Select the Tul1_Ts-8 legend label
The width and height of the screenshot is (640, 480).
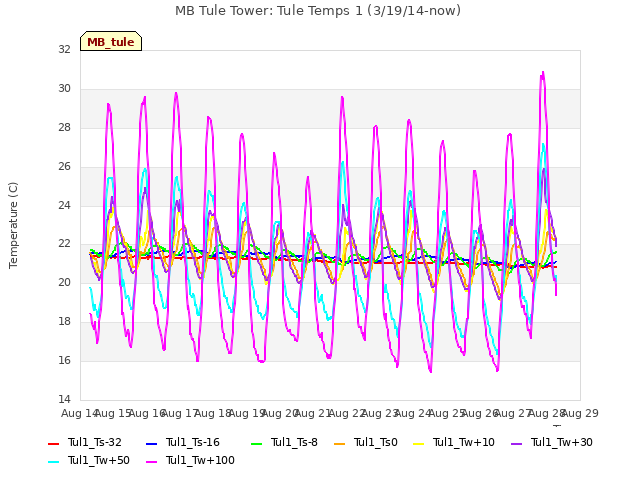[294, 442]
